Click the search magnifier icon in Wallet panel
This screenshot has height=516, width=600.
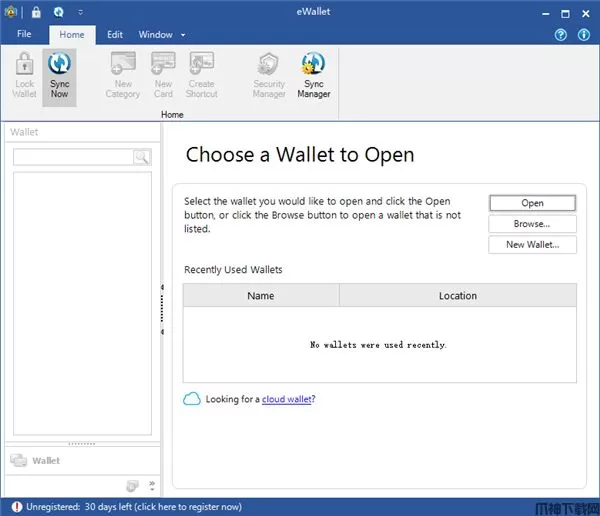[141, 157]
